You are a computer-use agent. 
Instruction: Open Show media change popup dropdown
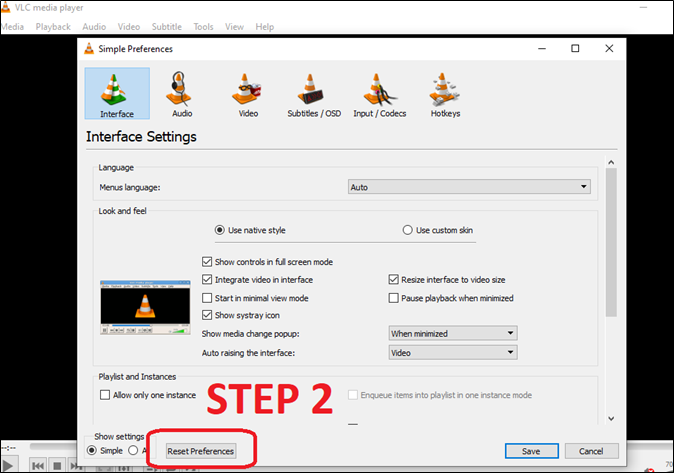click(x=453, y=333)
